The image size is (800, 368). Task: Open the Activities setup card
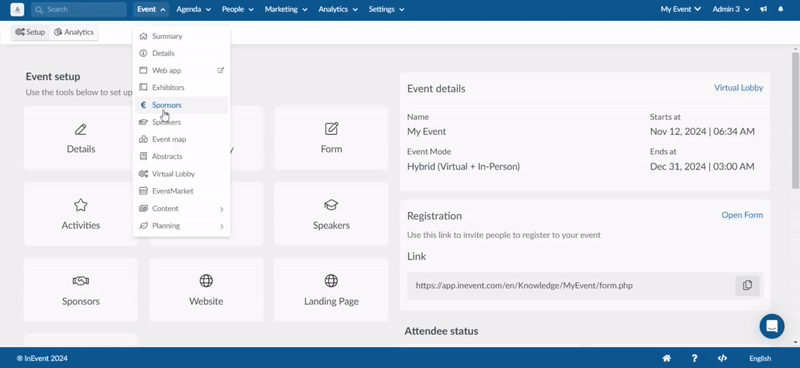(81, 214)
